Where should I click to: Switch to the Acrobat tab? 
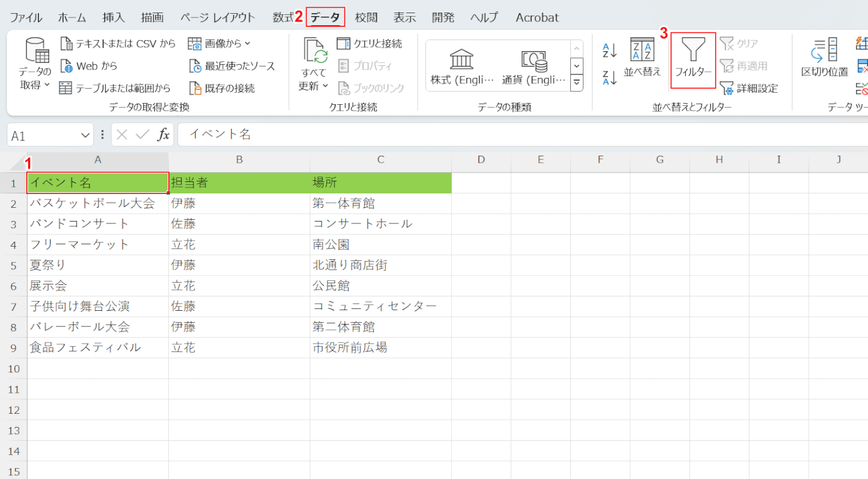point(537,17)
